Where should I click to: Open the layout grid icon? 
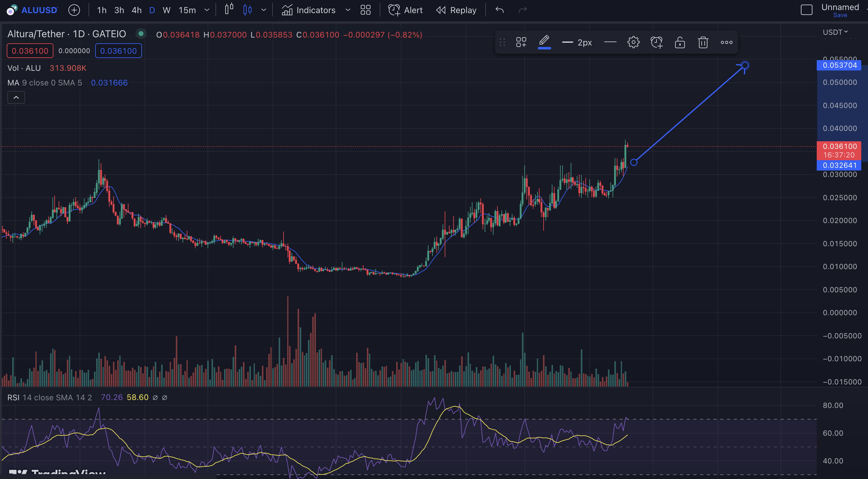365,10
